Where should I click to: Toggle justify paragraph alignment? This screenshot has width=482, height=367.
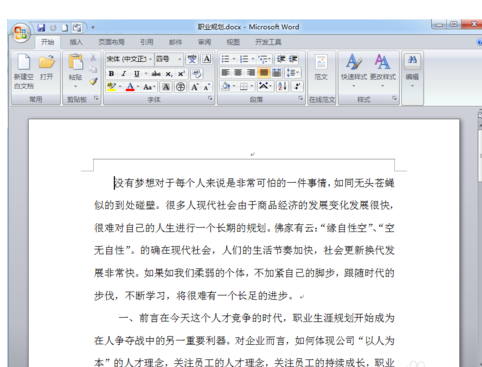coord(263,72)
